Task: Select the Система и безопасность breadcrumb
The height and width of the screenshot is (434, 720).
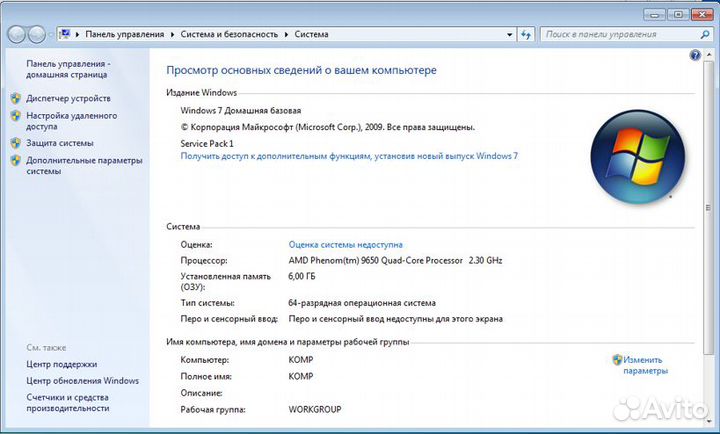Action: tap(229, 34)
